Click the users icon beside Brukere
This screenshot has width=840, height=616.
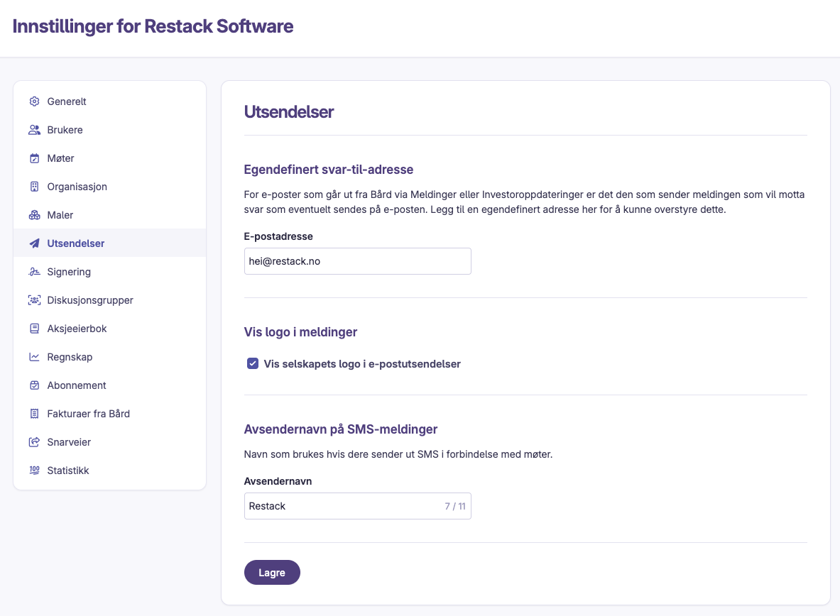(x=34, y=130)
